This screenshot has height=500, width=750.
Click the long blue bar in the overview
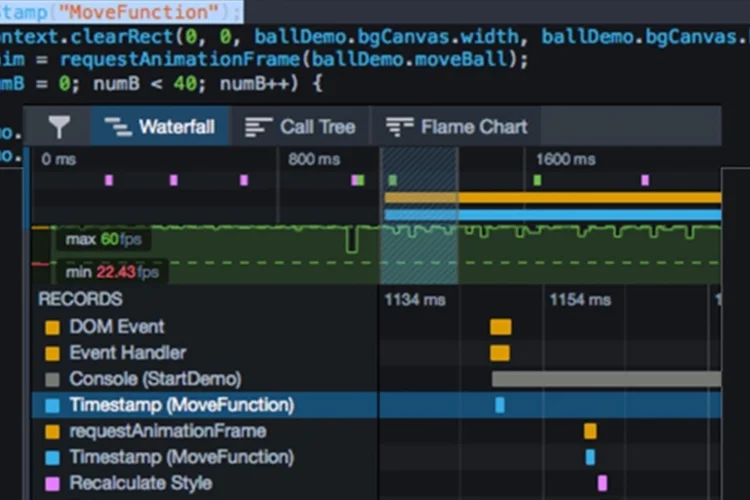coord(553,215)
